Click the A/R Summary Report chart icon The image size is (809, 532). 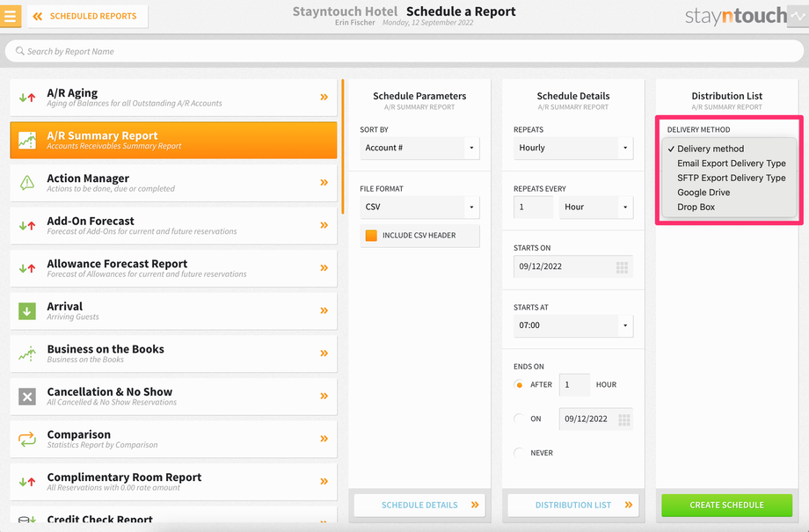tap(27, 141)
